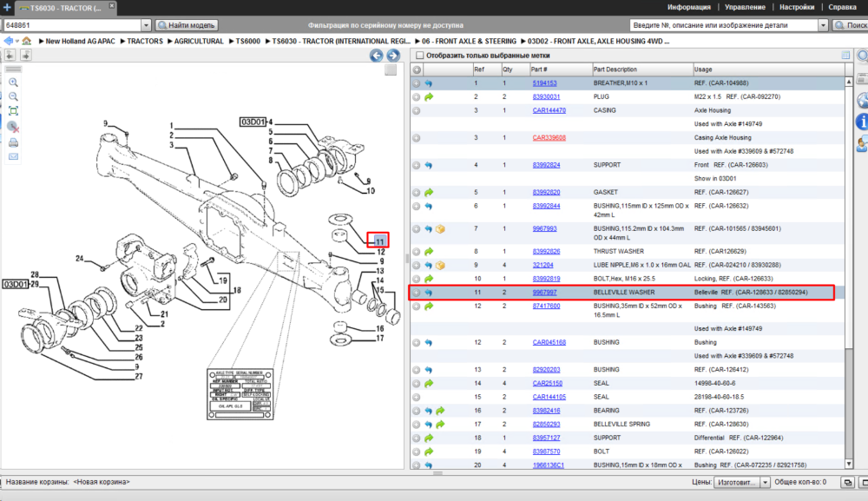Focus the part search input field
Image resolution: width=868 pixels, height=501 pixels.
724,25
